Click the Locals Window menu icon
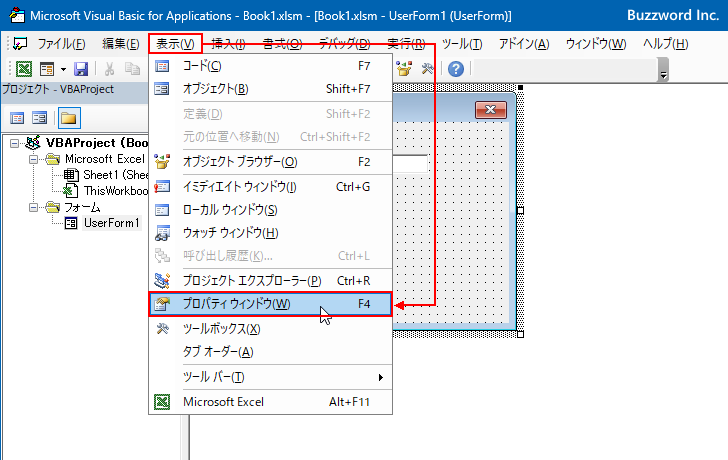The width and height of the screenshot is (728, 460). click(x=162, y=210)
